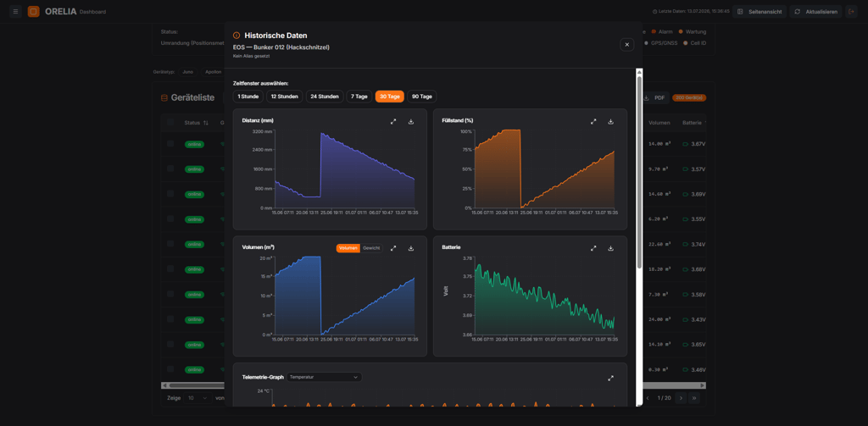Image resolution: width=868 pixels, height=426 pixels.
Task: Click the Aktualisieren button
Action: pos(815,12)
